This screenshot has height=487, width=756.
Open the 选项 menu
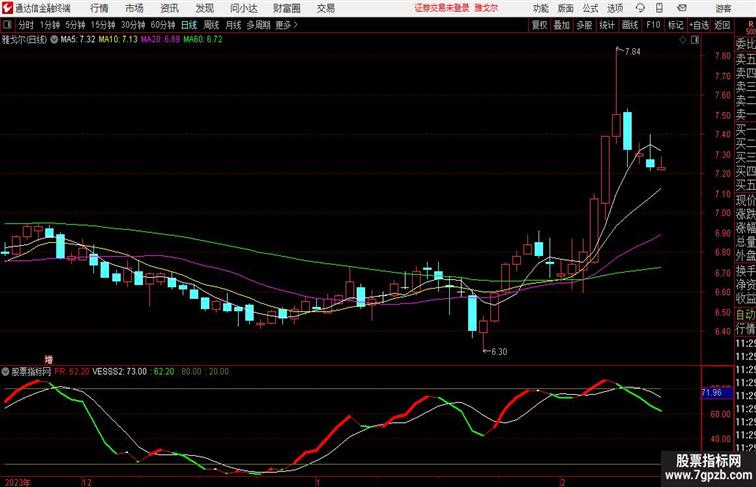click(615, 8)
